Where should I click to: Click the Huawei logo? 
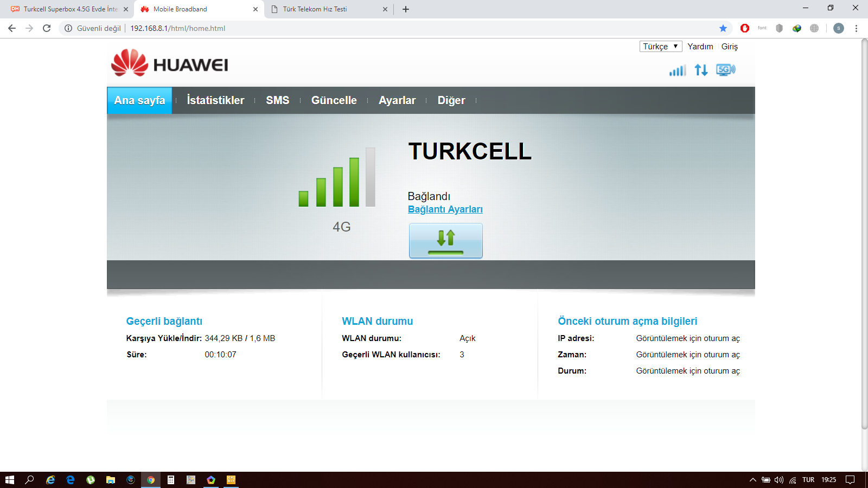[x=169, y=63]
